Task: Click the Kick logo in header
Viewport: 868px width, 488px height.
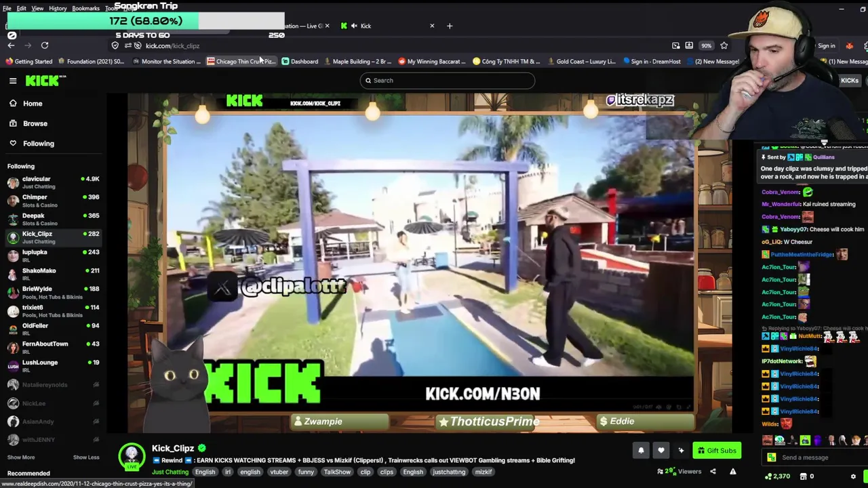Action: coord(46,81)
